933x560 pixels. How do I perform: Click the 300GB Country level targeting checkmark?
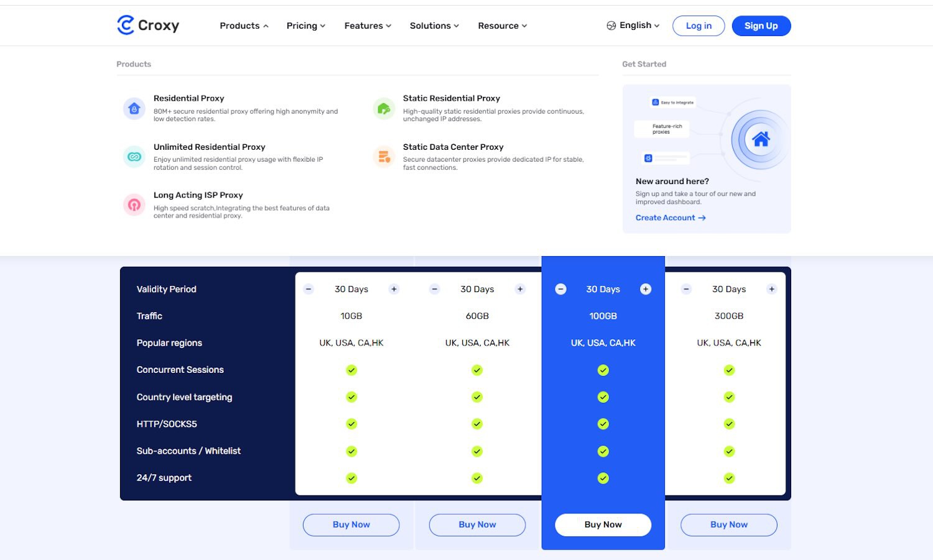point(729,397)
